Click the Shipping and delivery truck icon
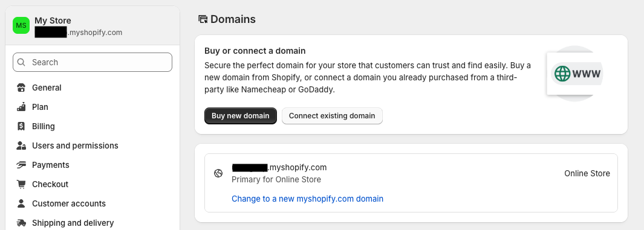Image resolution: width=644 pixels, height=230 pixels. (x=21, y=223)
